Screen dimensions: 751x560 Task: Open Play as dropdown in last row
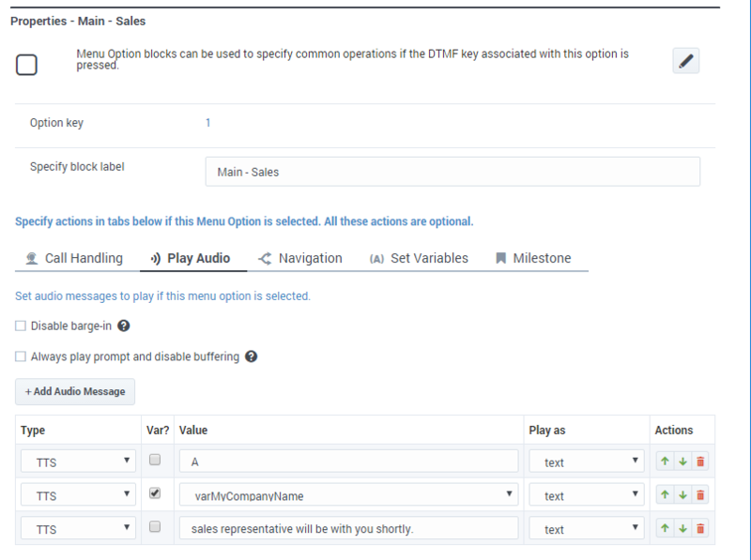pos(587,529)
